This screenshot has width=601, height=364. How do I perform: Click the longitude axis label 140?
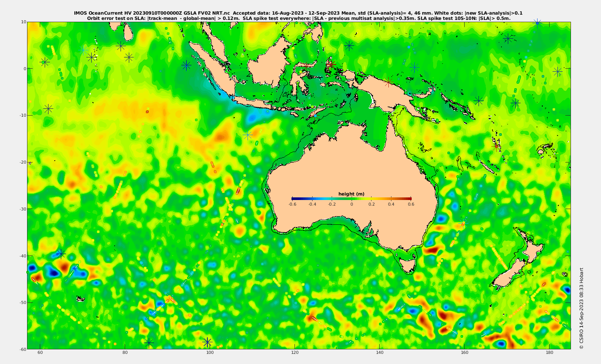[x=379, y=353]
